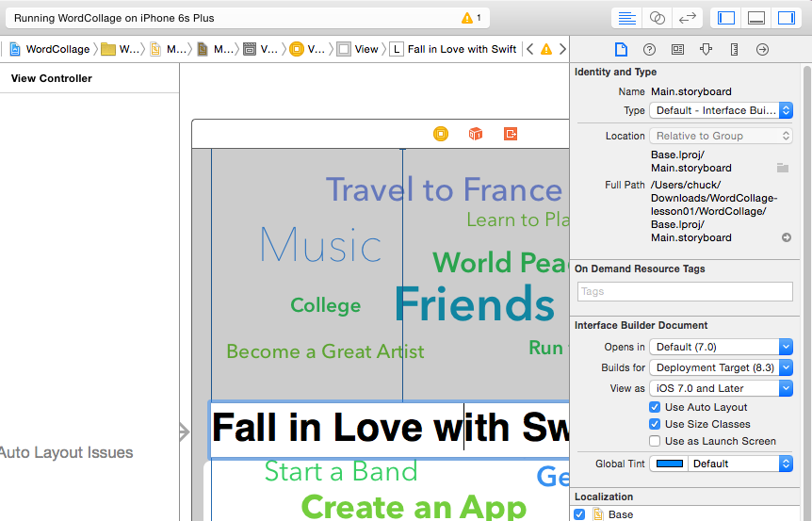Toggle the Base localization checkbox

(579, 514)
